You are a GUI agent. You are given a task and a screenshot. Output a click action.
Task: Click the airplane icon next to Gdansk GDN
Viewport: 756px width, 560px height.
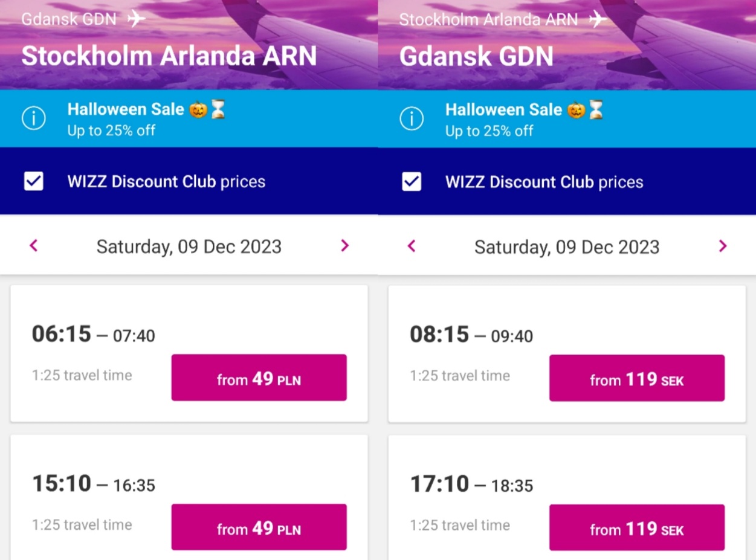pos(137,19)
